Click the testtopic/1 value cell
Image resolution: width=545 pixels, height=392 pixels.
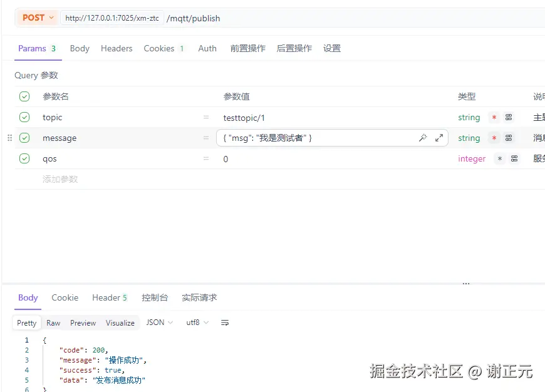[x=244, y=118]
